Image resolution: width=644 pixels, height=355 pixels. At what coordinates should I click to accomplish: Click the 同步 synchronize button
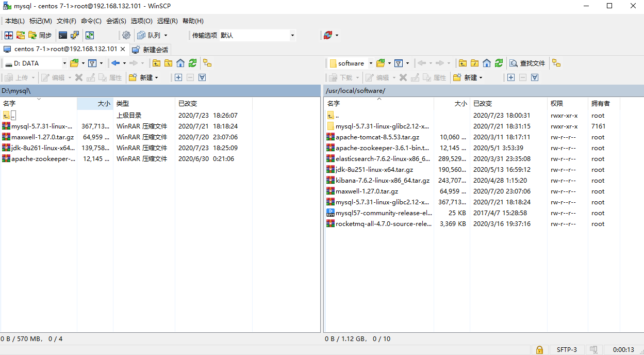pyautogui.click(x=40, y=36)
